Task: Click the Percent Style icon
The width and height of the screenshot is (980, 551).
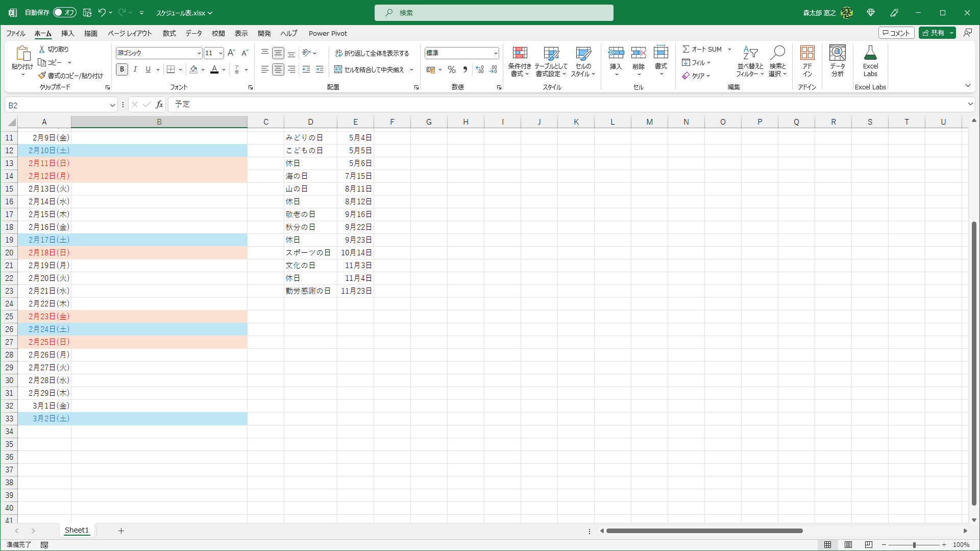Action: (452, 69)
